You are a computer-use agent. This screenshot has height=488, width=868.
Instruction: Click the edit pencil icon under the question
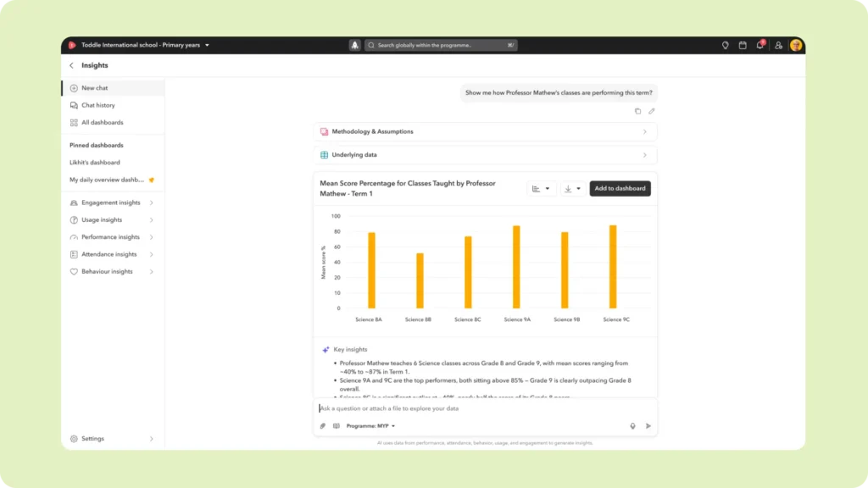[x=652, y=111]
